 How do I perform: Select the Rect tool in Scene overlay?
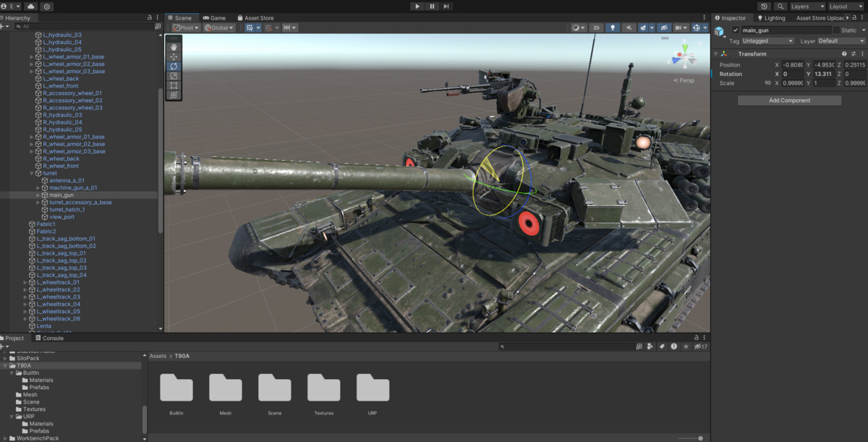pos(174,85)
